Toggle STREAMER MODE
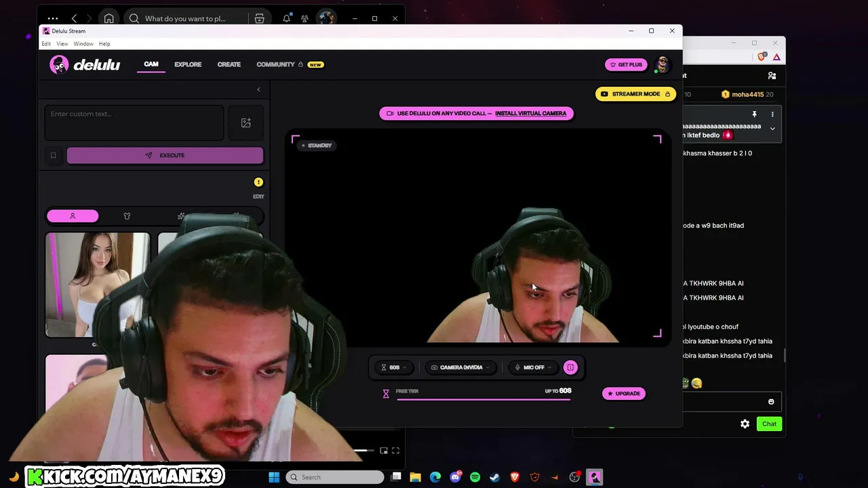The height and width of the screenshot is (488, 868). point(635,94)
